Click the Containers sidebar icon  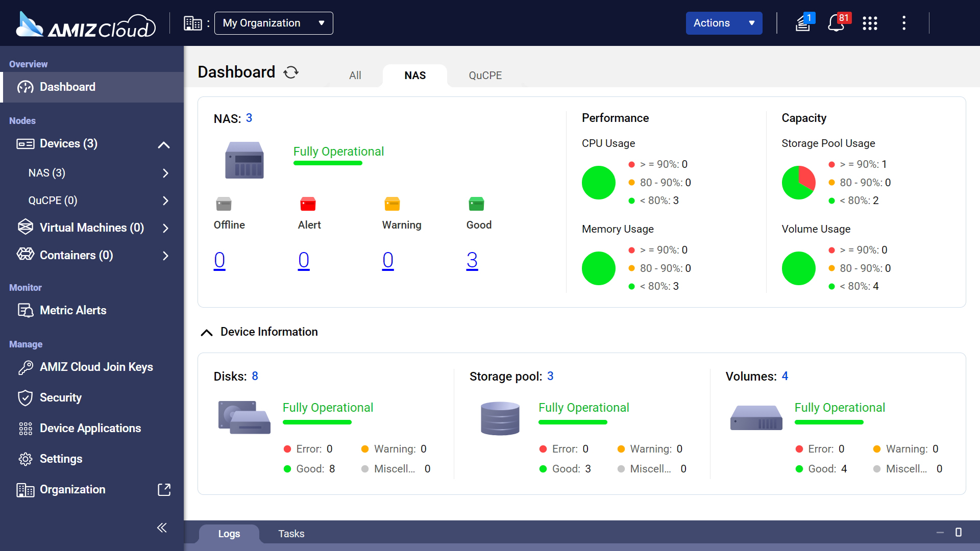(25, 255)
